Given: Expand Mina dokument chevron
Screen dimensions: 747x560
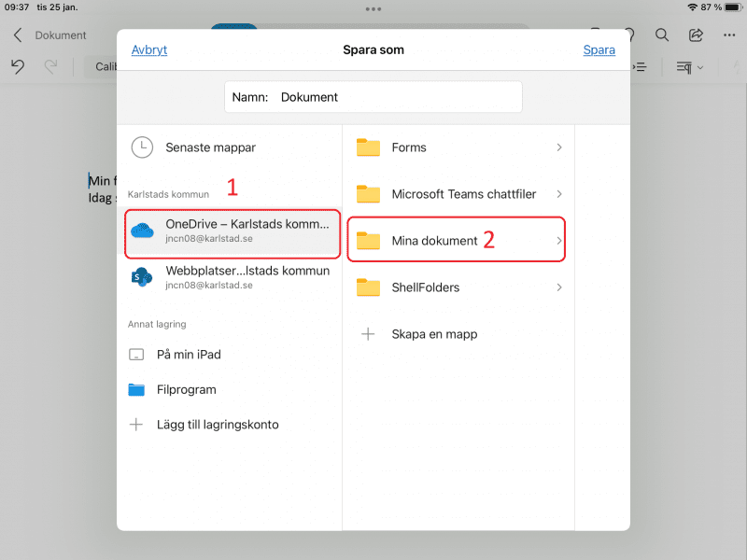Looking at the screenshot, I should [559, 241].
